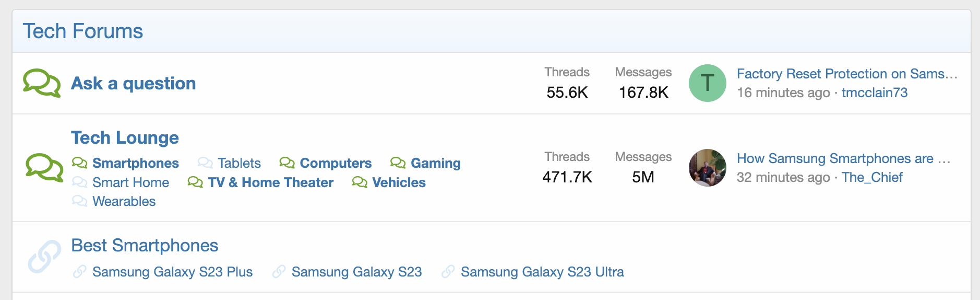Image resolution: width=980 pixels, height=300 pixels.
Task: Go to the Computers subforum
Action: pyautogui.click(x=336, y=163)
